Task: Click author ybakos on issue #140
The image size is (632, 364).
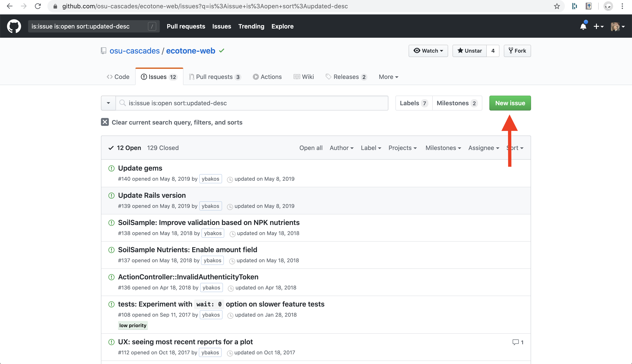Action: 210,179
